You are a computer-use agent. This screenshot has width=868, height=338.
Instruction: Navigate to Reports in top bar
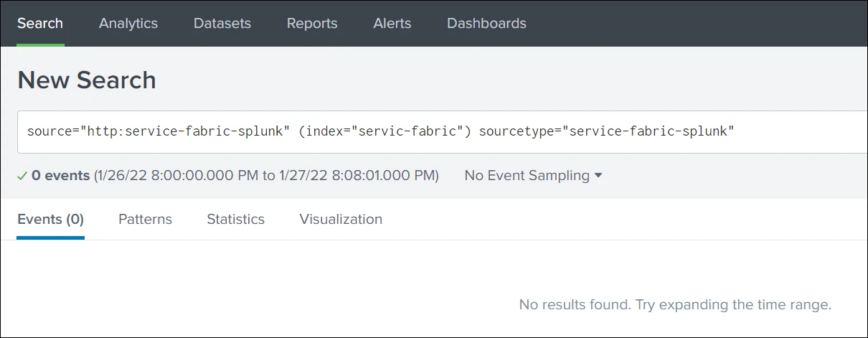(x=312, y=23)
